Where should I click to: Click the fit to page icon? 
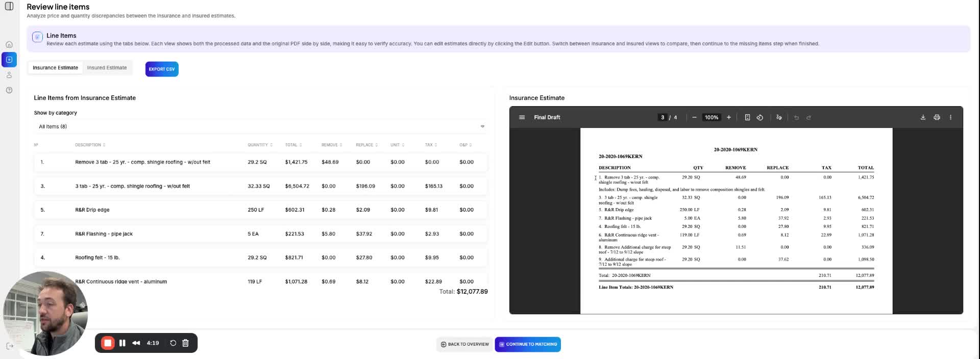[747, 117]
